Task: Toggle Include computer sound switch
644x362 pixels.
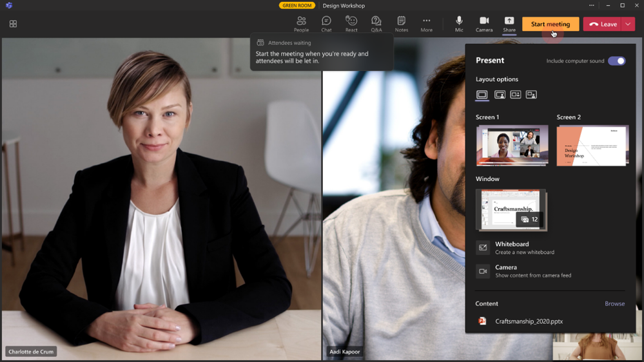Action: click(x=616, y=61)
